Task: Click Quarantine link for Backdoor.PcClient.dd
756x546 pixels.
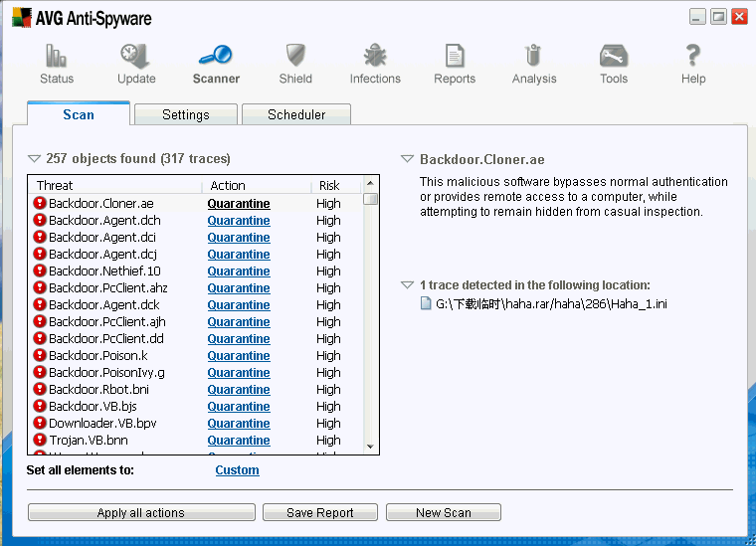Action: tap(239, 339)
